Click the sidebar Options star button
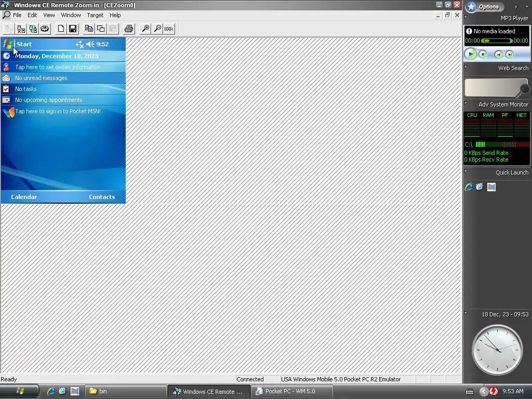 pos(484,6)
